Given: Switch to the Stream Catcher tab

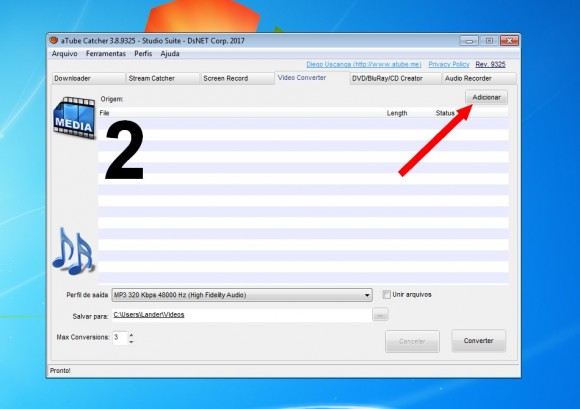Looking at the screenshot, I should 163,78.
